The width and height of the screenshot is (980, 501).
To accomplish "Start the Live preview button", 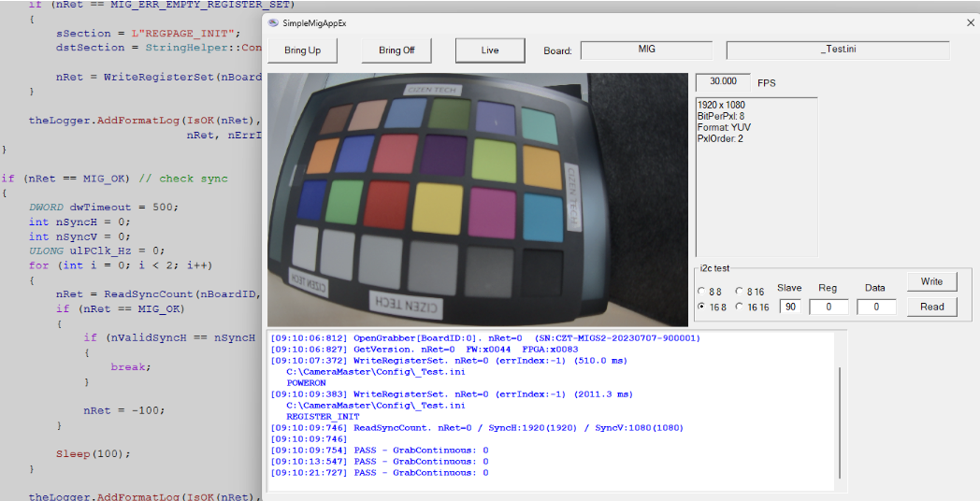I will [490, 50].
